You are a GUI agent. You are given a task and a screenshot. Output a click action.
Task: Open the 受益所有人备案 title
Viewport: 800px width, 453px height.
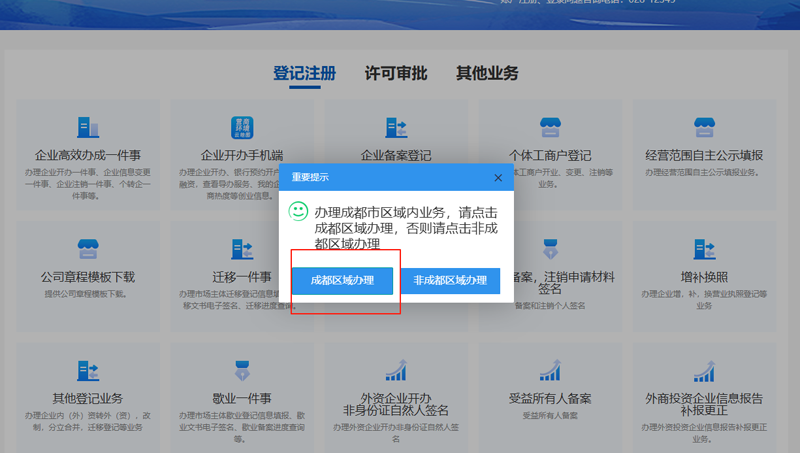550,398
